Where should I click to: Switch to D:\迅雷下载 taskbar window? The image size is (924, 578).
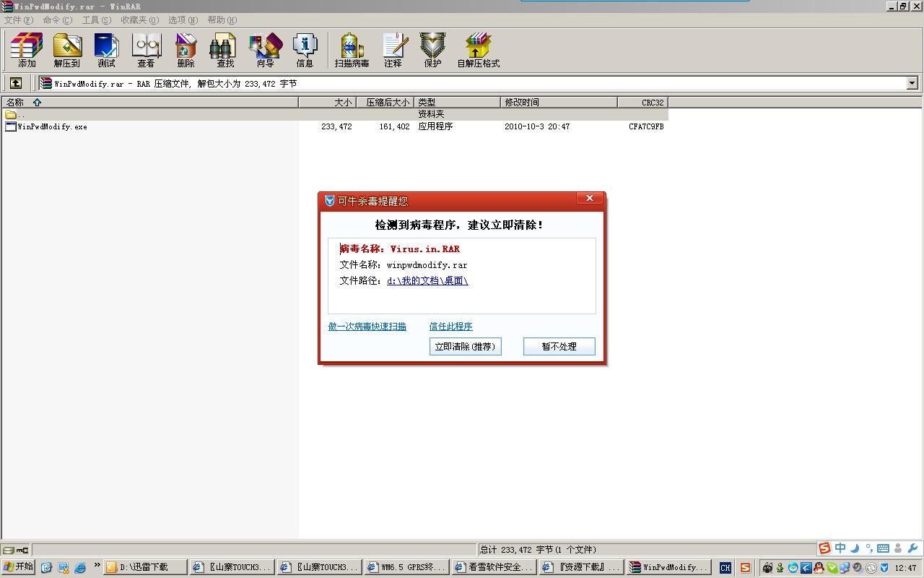(x=145, y=568)
